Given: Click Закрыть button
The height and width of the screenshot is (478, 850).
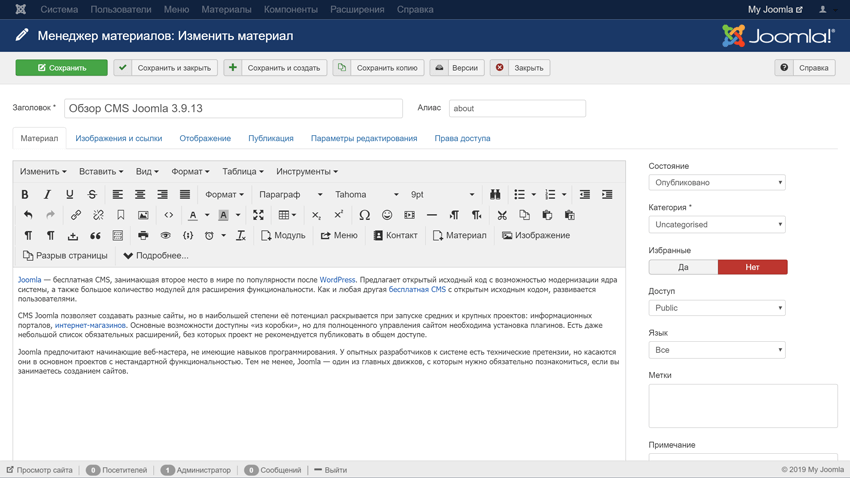Looking at the screenshot, I should (520, 68).
